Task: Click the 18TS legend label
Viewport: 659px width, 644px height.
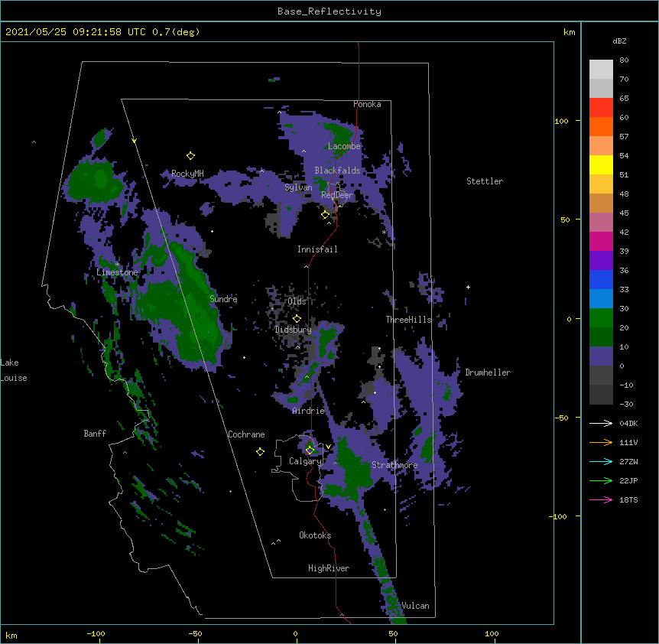Action: pos(628,499)
